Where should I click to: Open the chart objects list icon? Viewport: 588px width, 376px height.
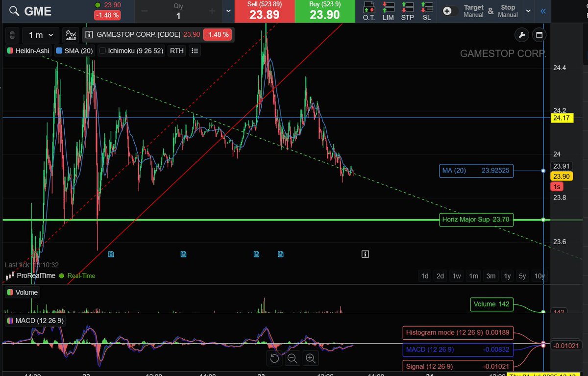pos(195,50)
